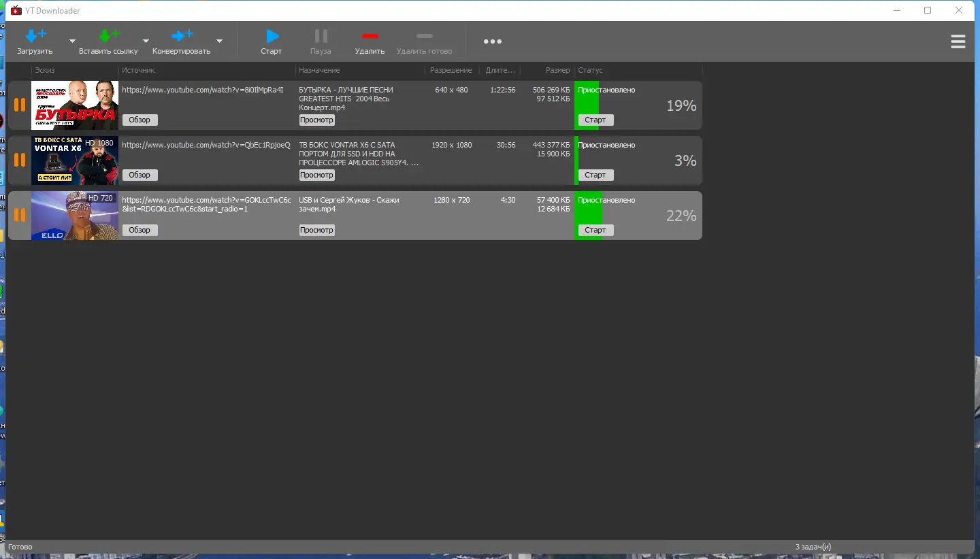The width and height of the screenshot is (980, 559).
Task: Click the 22% progress value
Action: pos(681,216)
